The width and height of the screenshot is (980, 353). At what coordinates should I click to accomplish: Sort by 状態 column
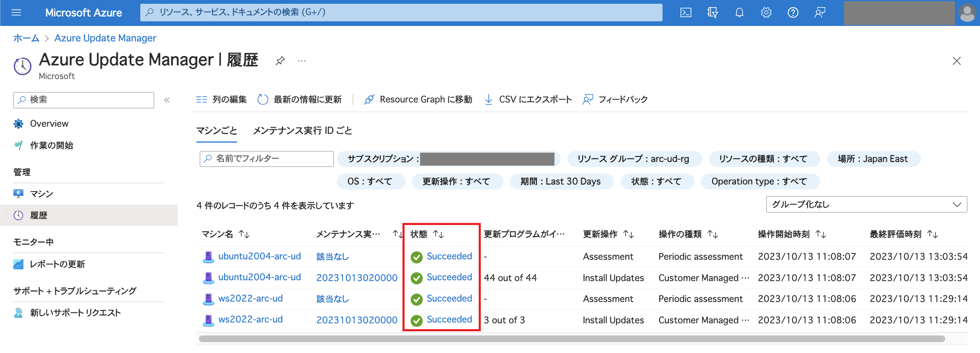(x=427, y=234)
